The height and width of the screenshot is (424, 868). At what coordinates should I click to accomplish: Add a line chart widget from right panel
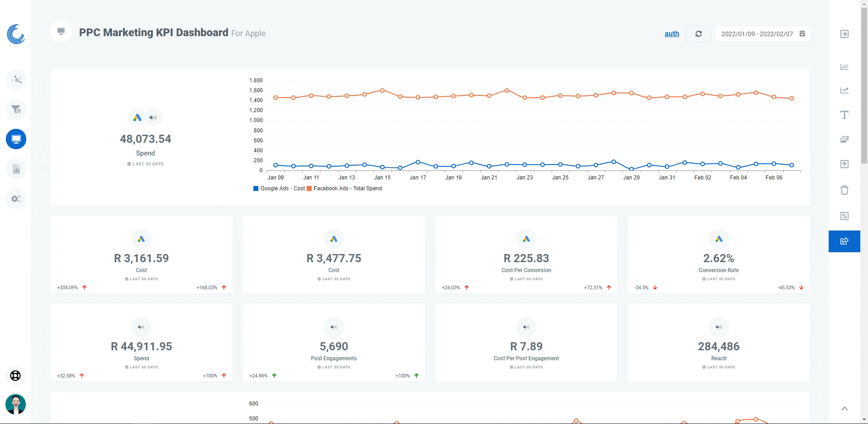tap(844, 90)
